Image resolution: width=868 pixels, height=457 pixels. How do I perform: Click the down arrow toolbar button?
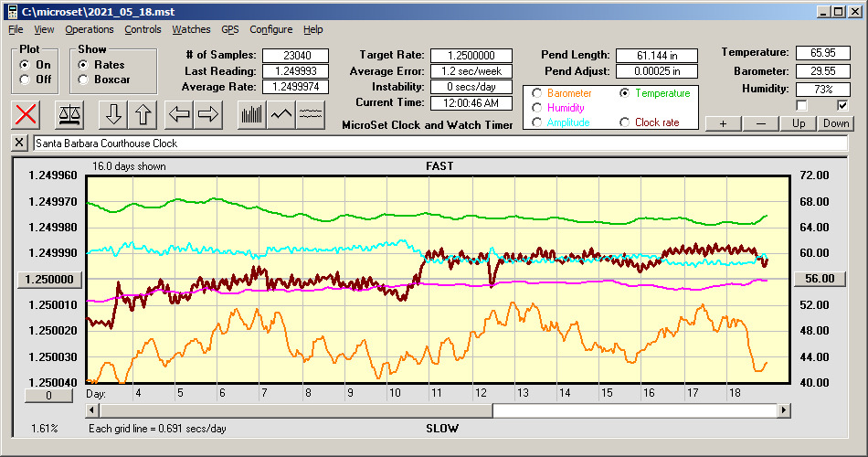[x=113, y=114]
